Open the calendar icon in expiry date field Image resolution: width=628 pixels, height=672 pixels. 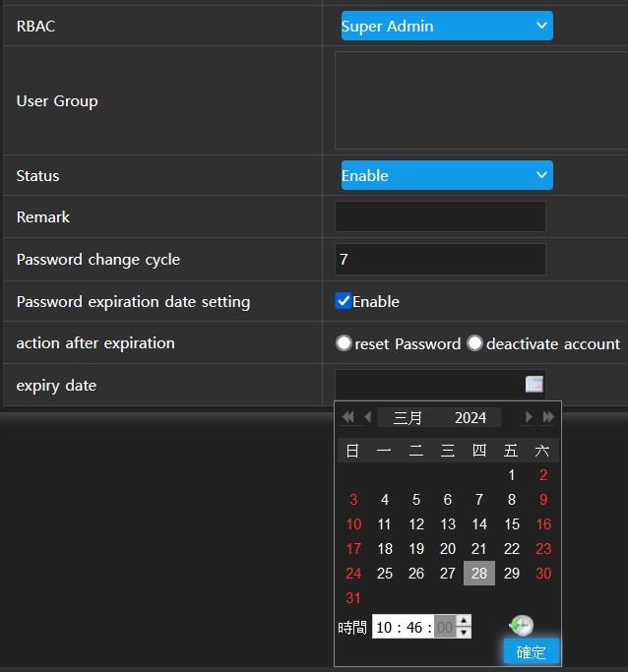534,385
